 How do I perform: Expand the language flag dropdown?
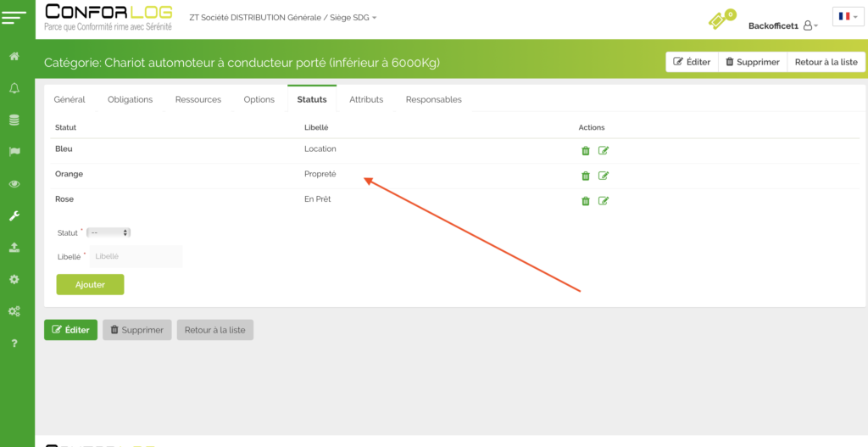pos(848,17)
